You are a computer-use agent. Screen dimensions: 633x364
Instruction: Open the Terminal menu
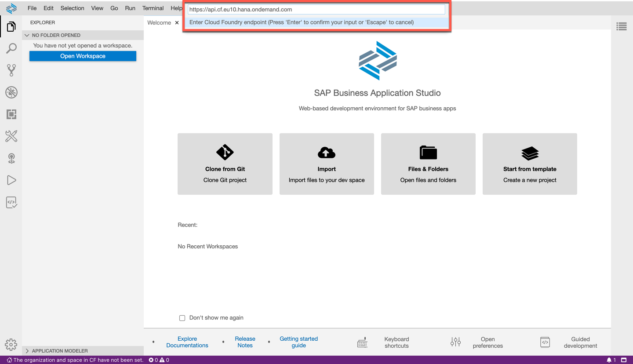[153, 8]
